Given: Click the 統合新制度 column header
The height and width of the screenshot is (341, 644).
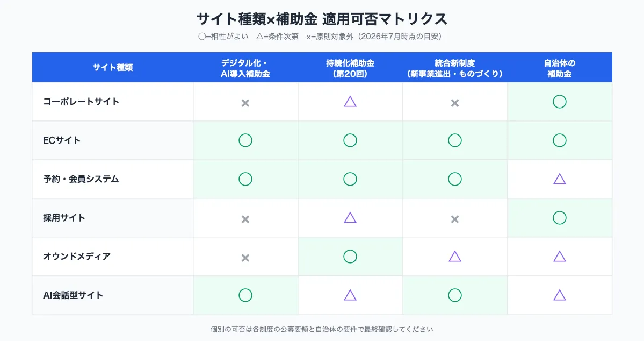Looking at the screenshot, I should click(x=454, y=68).
